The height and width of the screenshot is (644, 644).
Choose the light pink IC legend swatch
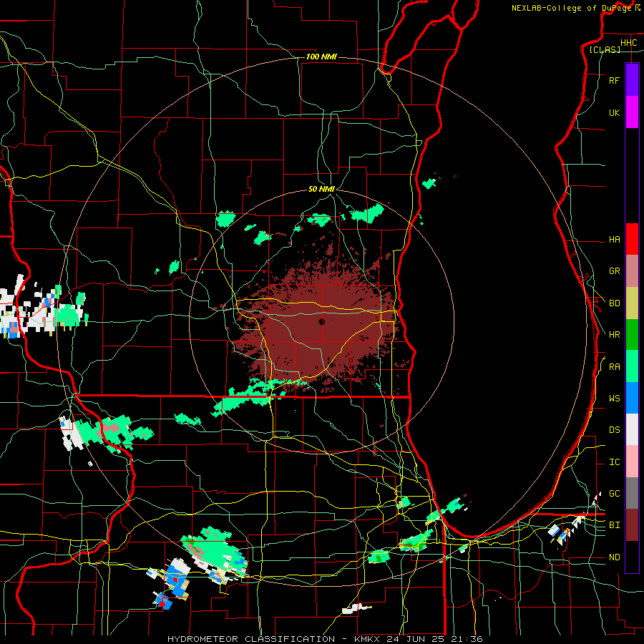tap(632, 462)
